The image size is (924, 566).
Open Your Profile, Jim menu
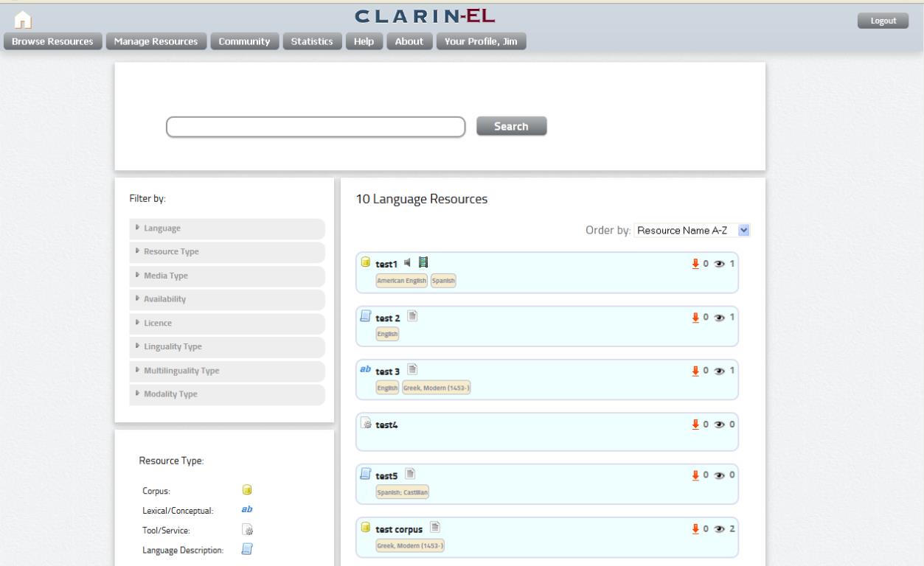click(481, 42)
